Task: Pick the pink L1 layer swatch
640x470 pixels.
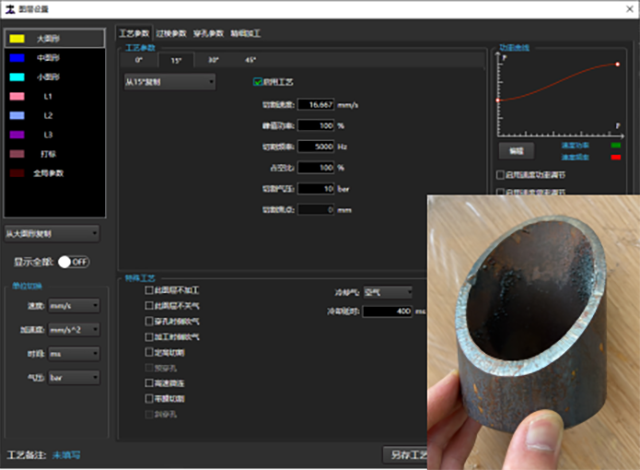Action: pos(19,96)
